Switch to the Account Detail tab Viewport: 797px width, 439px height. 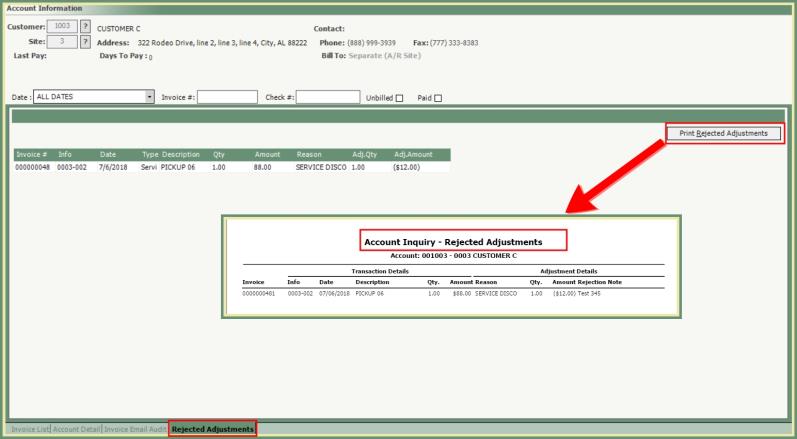click(x=76, y=429)
